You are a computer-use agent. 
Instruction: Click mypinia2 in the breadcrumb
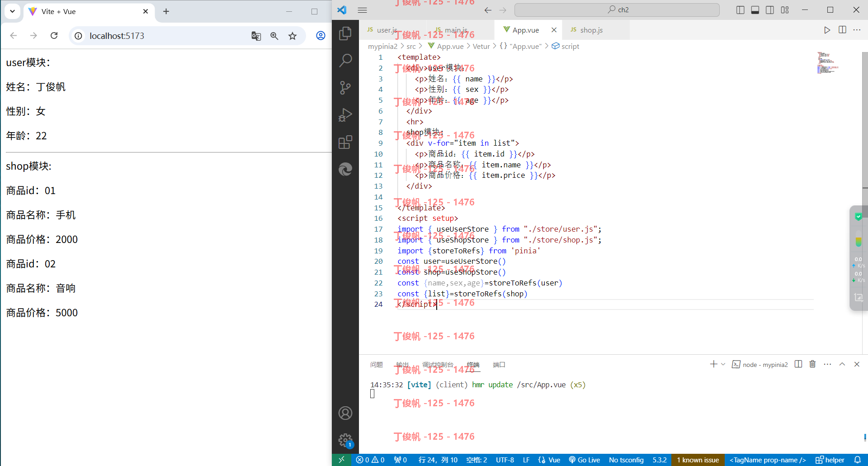382,46
